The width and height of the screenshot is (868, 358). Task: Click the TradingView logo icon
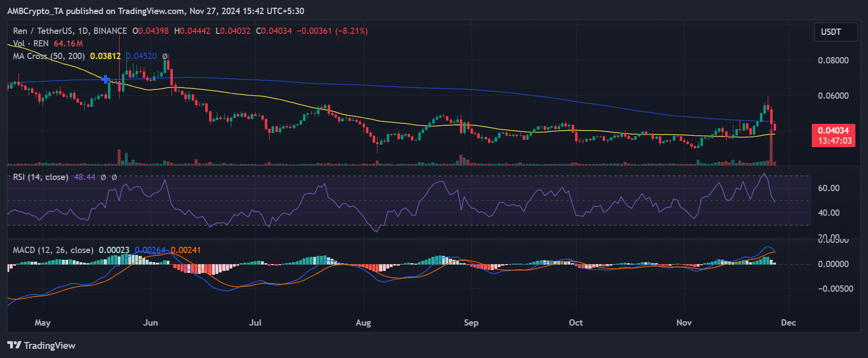[x=15, y=345]
